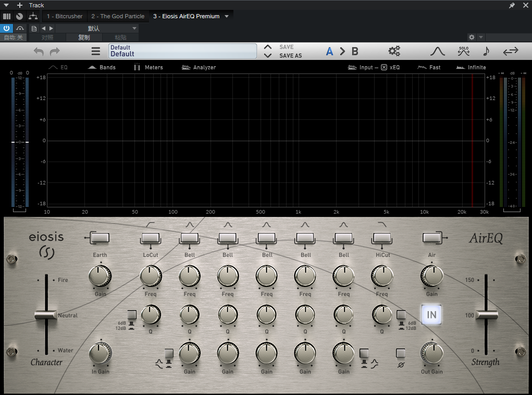Image resolution: width=532 pixels, height=395 pixels.
Task: Show the Meters display option
Action: click(x=149, y=67)
